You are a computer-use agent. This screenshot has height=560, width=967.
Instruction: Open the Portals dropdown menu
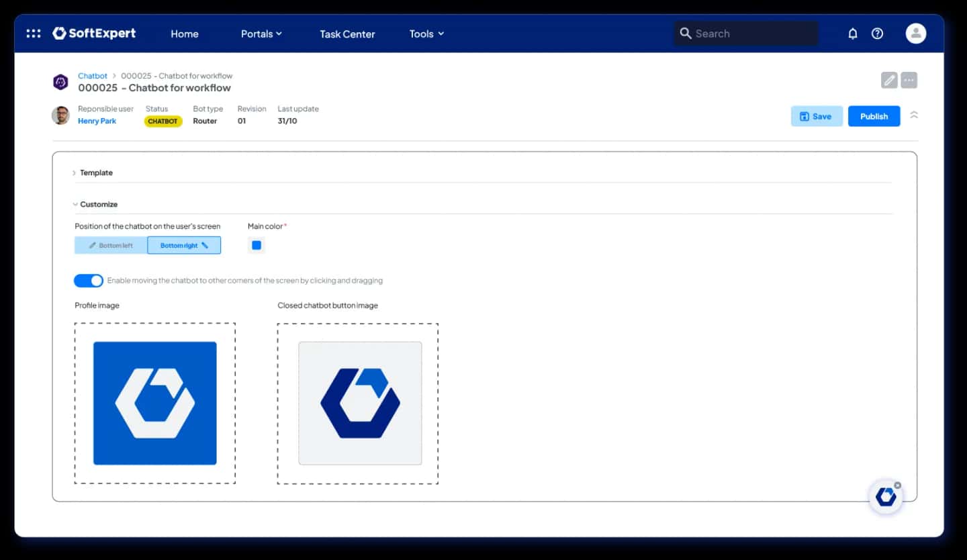261,34
